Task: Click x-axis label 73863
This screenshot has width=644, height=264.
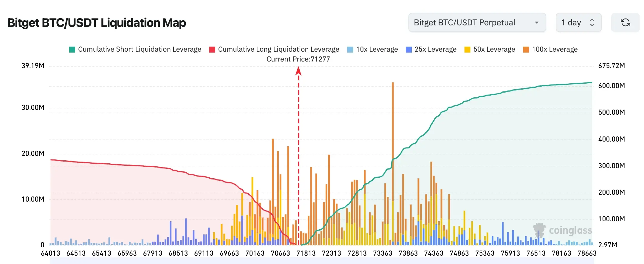Action: tap(408, 253)
